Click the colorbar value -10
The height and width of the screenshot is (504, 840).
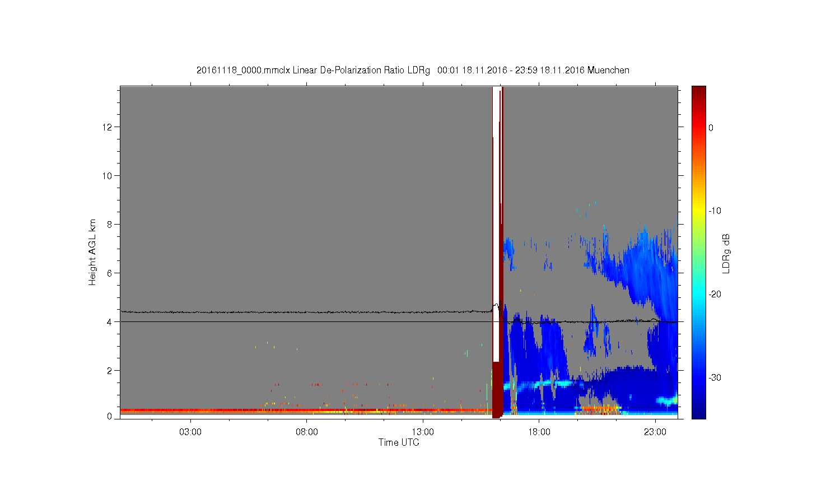(715, 211)
